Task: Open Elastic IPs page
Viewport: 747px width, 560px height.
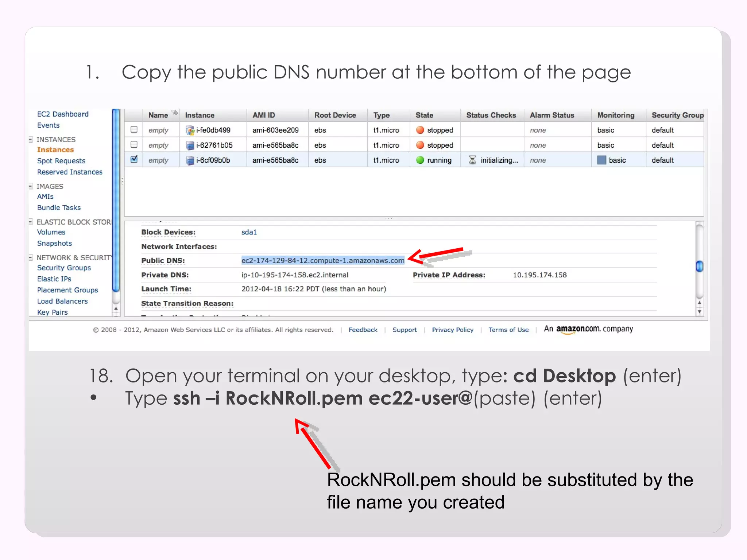Action: tap(54, 279)
